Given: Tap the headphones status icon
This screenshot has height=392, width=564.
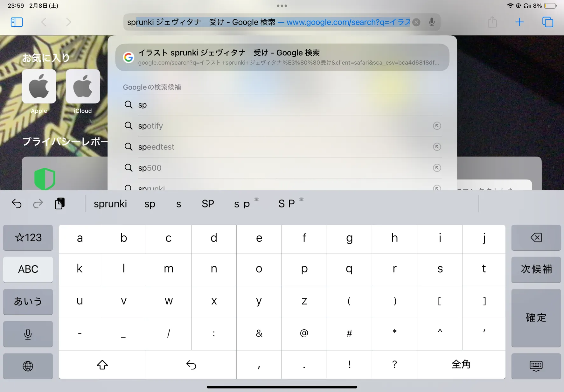Looking at the screenshot, I should click(527, 6).
